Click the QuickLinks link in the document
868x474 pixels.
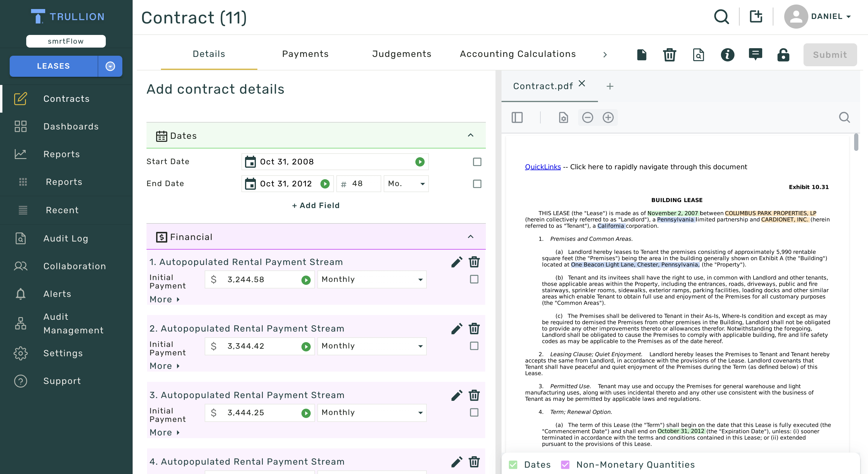542,167
